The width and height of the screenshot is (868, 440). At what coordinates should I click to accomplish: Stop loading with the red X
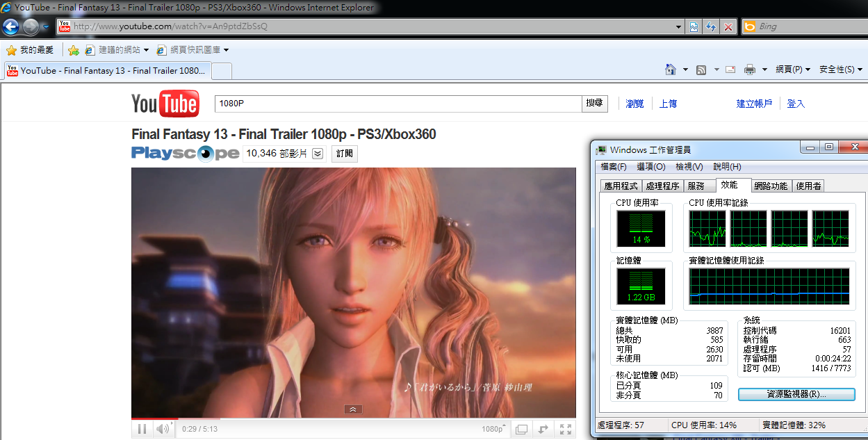(x=728, y=26)
